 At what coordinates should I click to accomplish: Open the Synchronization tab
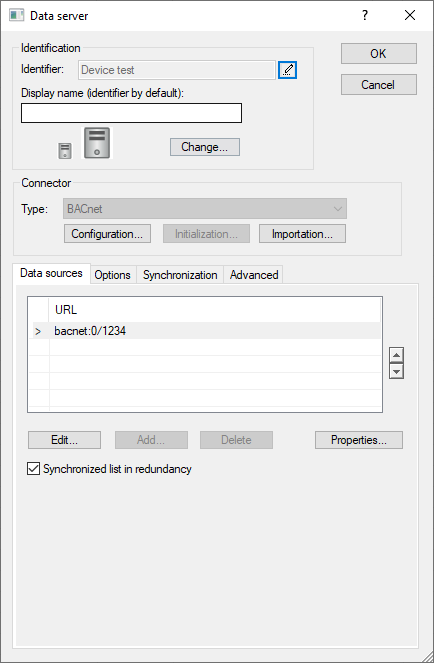point(180,275)
